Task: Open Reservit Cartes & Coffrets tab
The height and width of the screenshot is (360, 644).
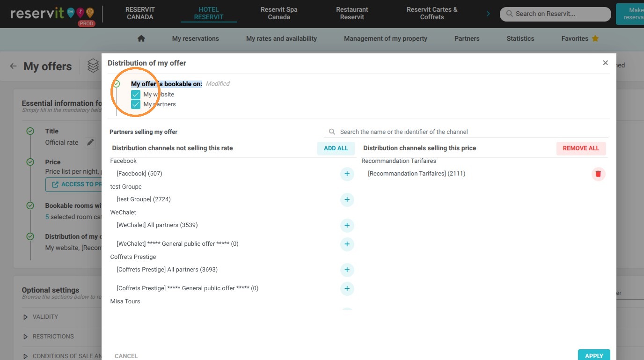Action: tap(432, 13)
